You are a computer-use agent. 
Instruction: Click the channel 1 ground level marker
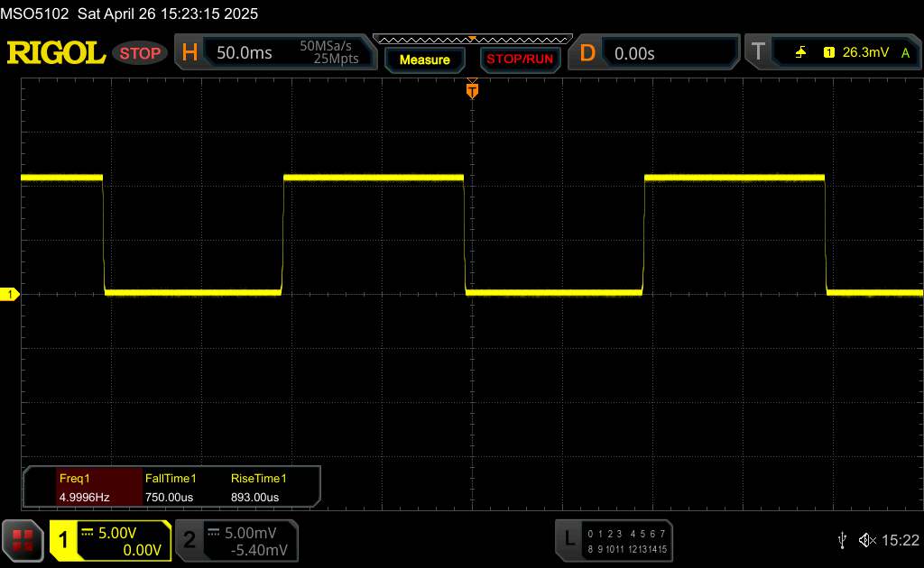coord(9,294)
